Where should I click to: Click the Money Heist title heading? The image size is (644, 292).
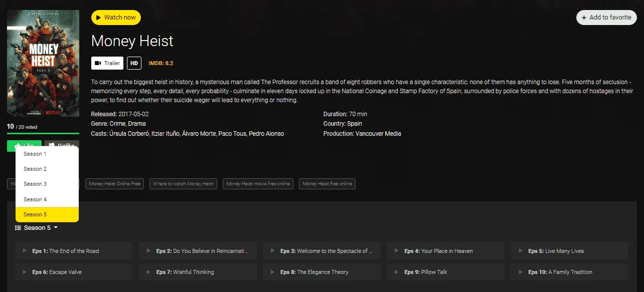[132, 41]
